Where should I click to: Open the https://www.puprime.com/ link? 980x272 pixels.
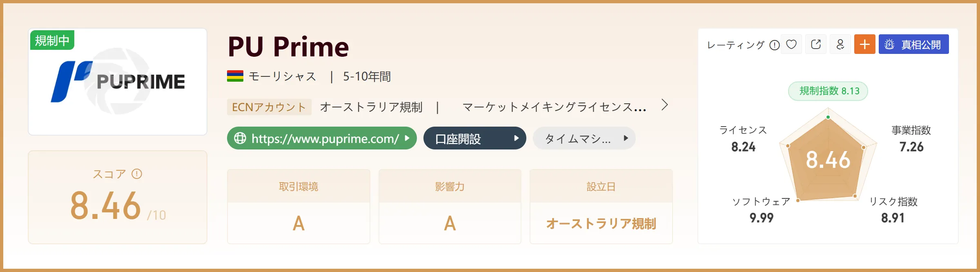(x=322, y=138)
